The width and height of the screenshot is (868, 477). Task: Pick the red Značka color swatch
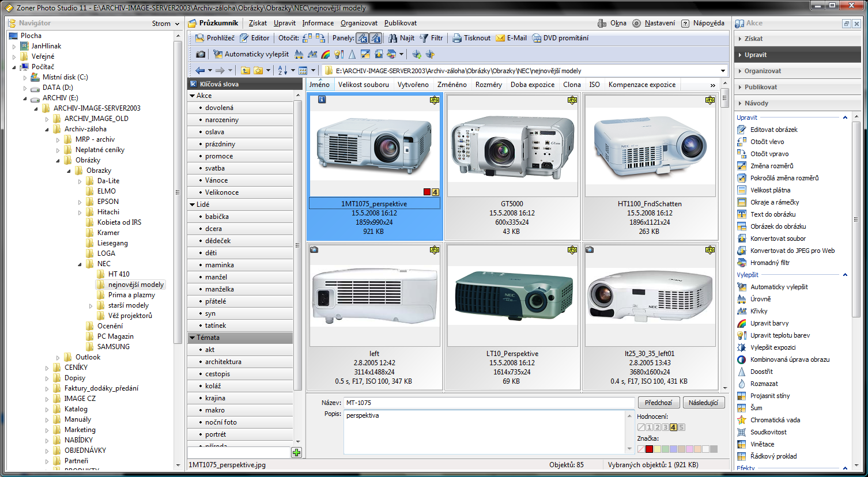point(649,449)
